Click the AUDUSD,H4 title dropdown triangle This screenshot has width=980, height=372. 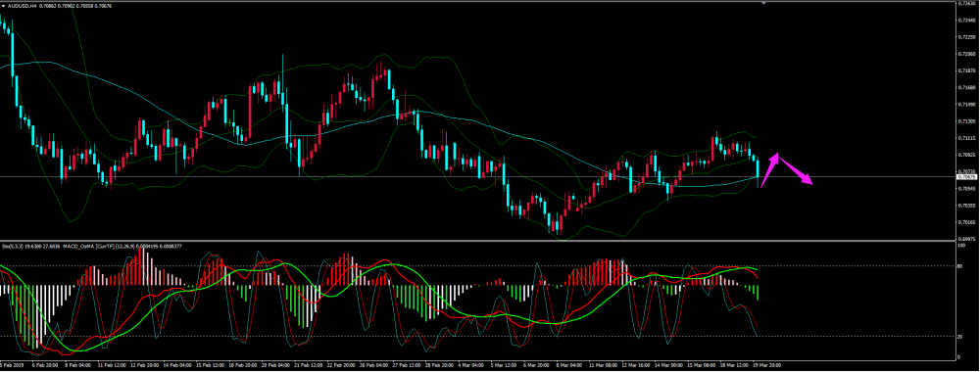click(3, 5)
